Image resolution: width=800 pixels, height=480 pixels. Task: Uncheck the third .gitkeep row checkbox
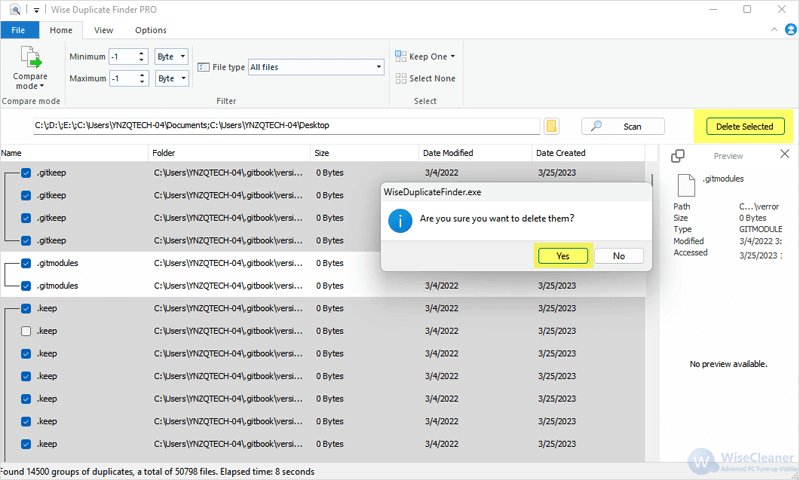(x=26, y=218)
